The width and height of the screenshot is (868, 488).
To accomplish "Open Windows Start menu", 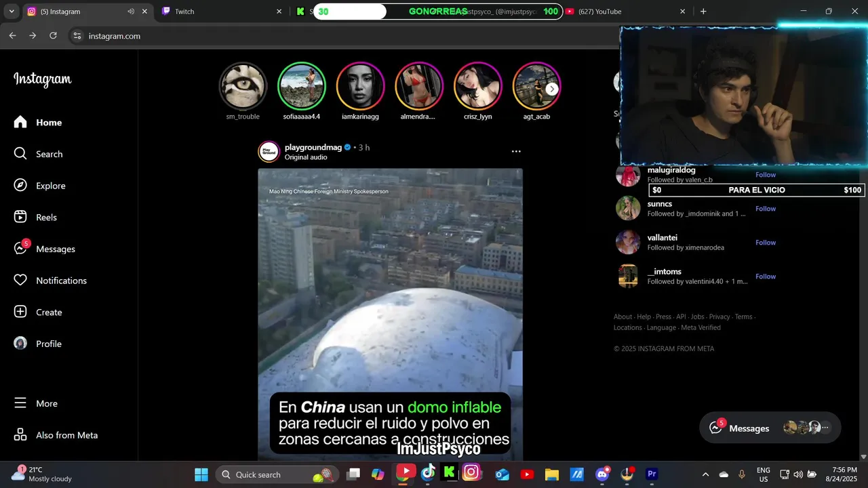I will point(201,474).
